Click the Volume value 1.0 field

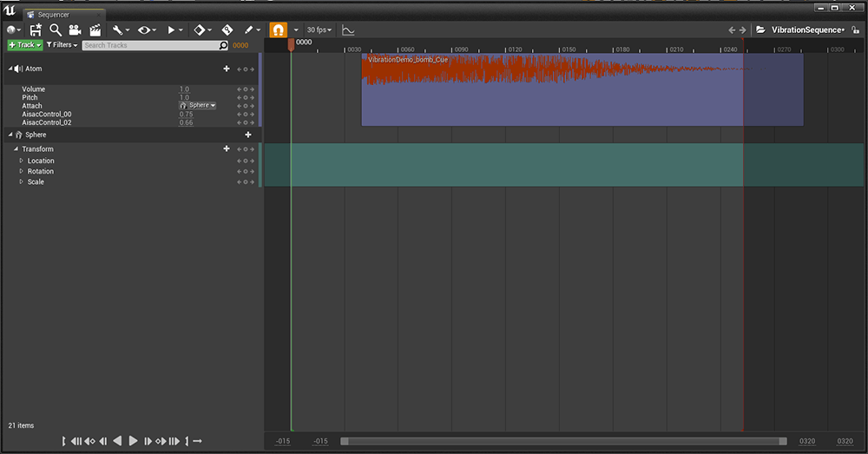click(x=184, y=89)
